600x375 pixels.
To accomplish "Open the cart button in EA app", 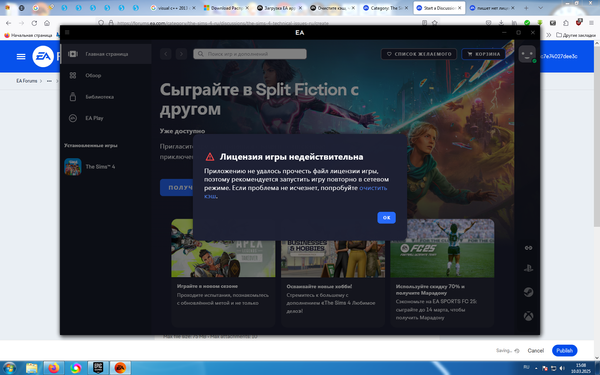I will (484, 54).
